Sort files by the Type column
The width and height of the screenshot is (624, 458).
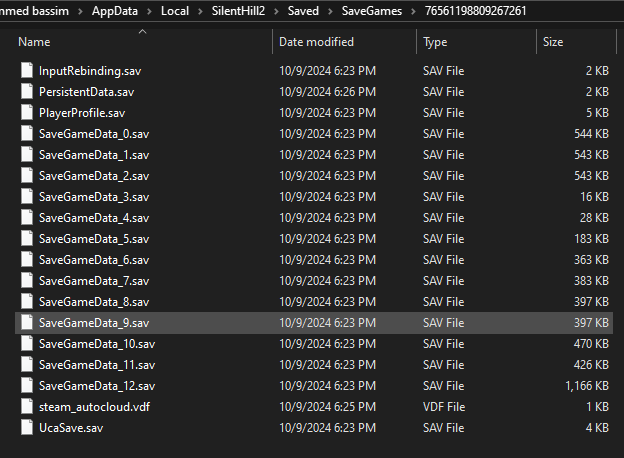pos(435,42)
